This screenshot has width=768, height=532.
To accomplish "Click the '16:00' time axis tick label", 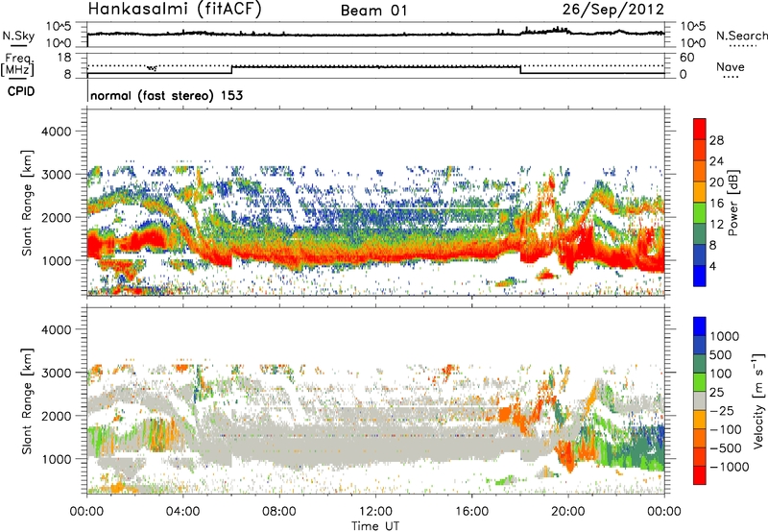I will point(471,512).
